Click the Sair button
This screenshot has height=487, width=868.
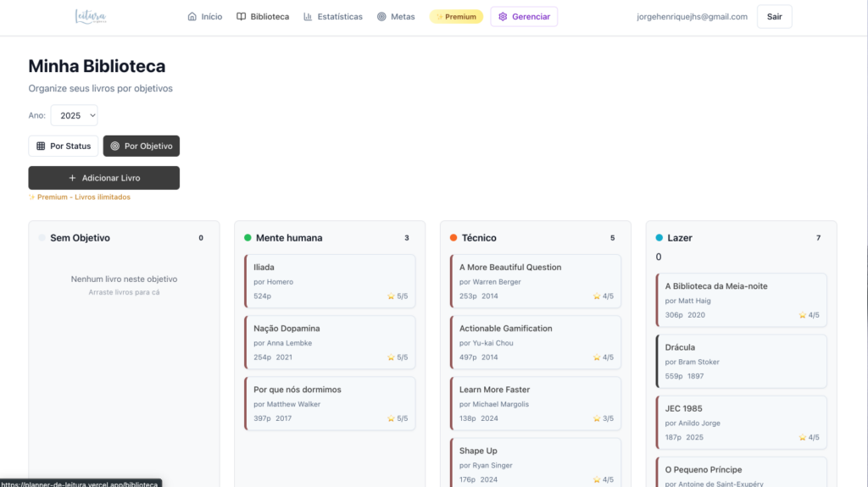(x=774, y=17)
